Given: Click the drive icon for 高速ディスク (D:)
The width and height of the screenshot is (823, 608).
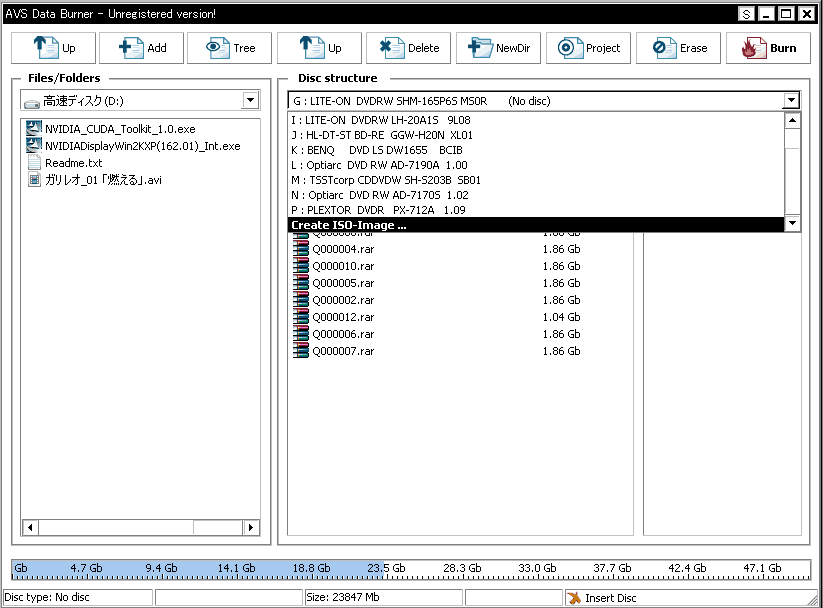Looking at the screenshot, I should tap(31, 103).
